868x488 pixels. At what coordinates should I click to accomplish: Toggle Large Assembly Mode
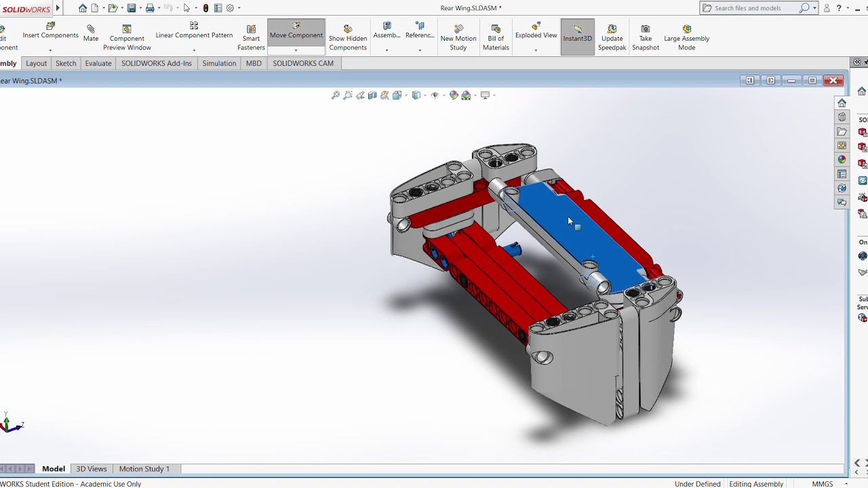pyautogui.click(x=686, y=38)
